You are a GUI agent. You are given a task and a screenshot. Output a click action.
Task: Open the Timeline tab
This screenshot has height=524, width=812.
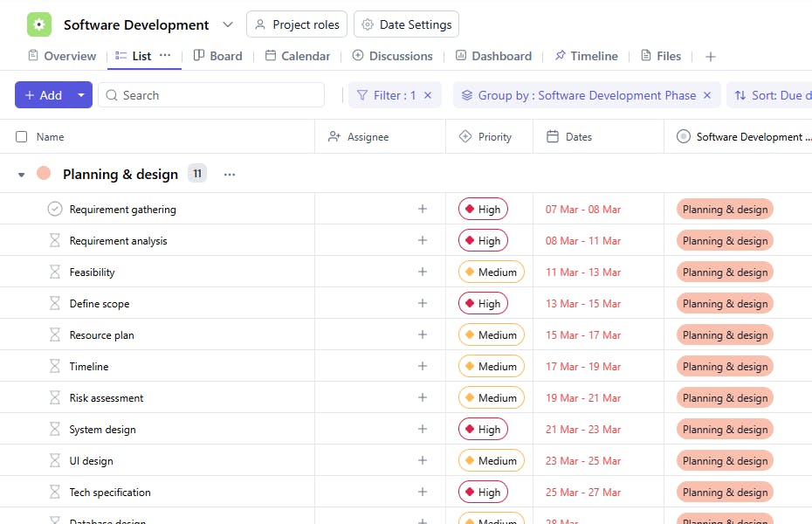586,56
